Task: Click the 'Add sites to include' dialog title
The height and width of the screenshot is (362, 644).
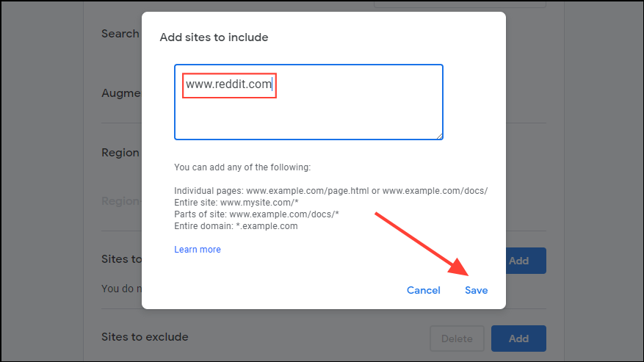Action: (x=214, y=37)
